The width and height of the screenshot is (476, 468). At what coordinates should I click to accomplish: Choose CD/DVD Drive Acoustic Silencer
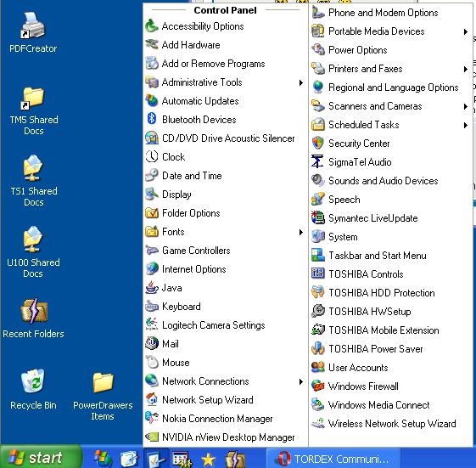tap(225, 138)
